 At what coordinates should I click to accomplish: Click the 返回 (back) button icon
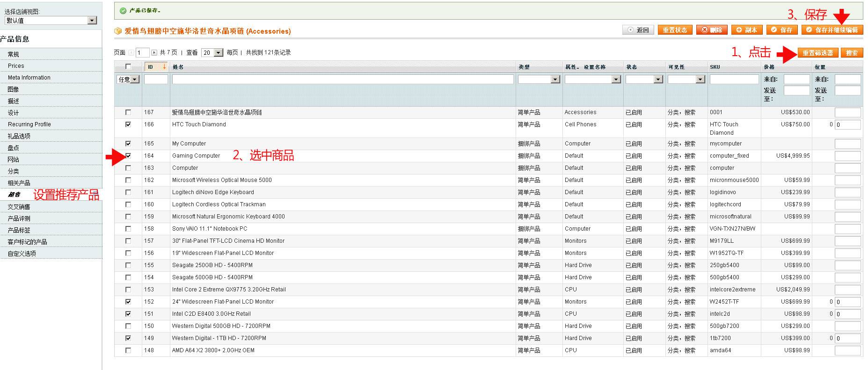[630, 30]
